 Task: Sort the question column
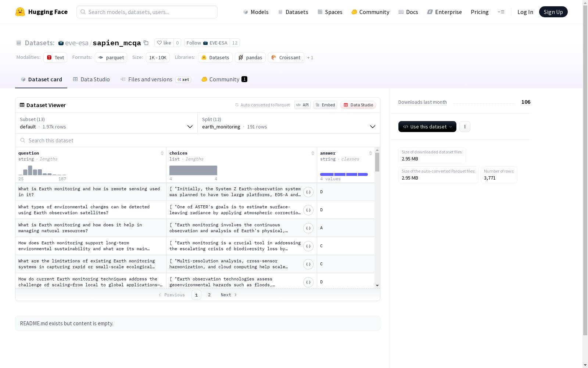[x=162, y=153]
